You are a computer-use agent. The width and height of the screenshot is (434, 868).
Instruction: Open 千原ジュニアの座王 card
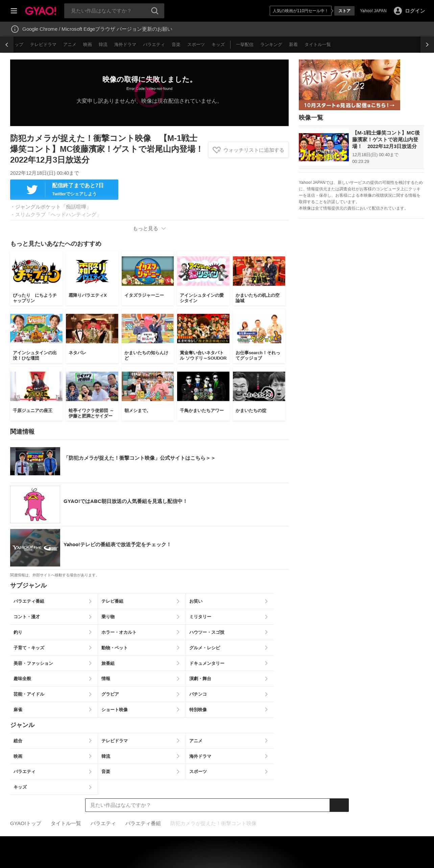point(37,394)
